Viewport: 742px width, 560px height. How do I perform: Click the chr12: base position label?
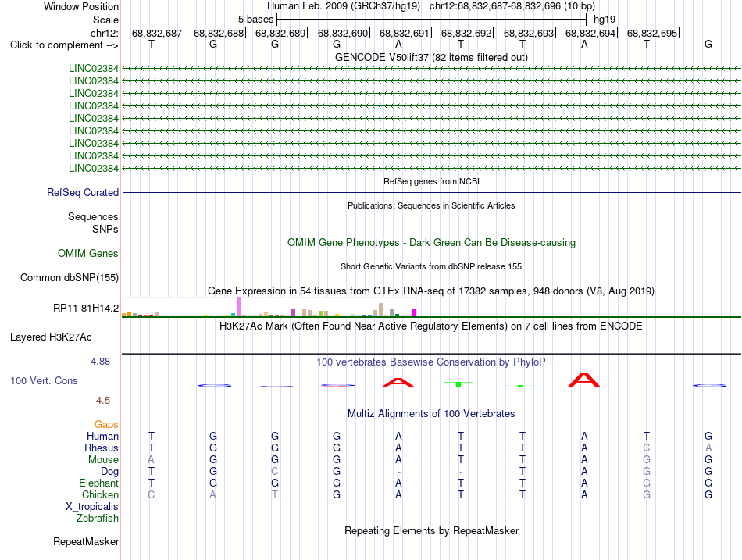pyautogui.click(x=104, y=33)
